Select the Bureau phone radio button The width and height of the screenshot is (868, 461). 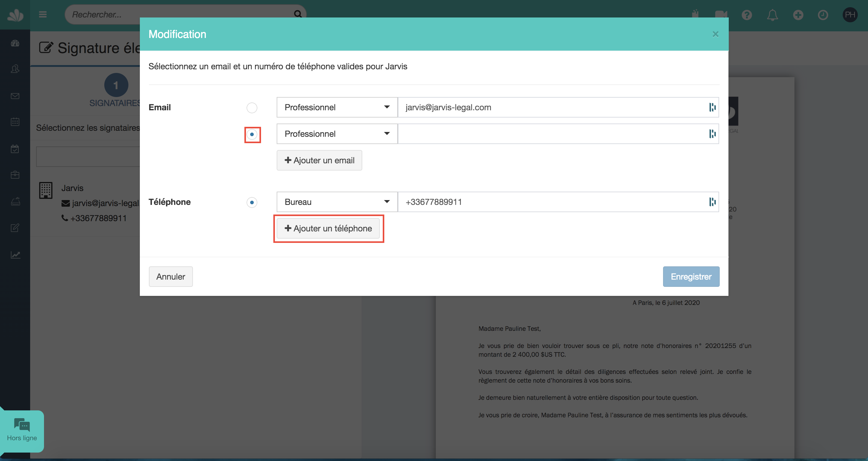tap(252, 202)
